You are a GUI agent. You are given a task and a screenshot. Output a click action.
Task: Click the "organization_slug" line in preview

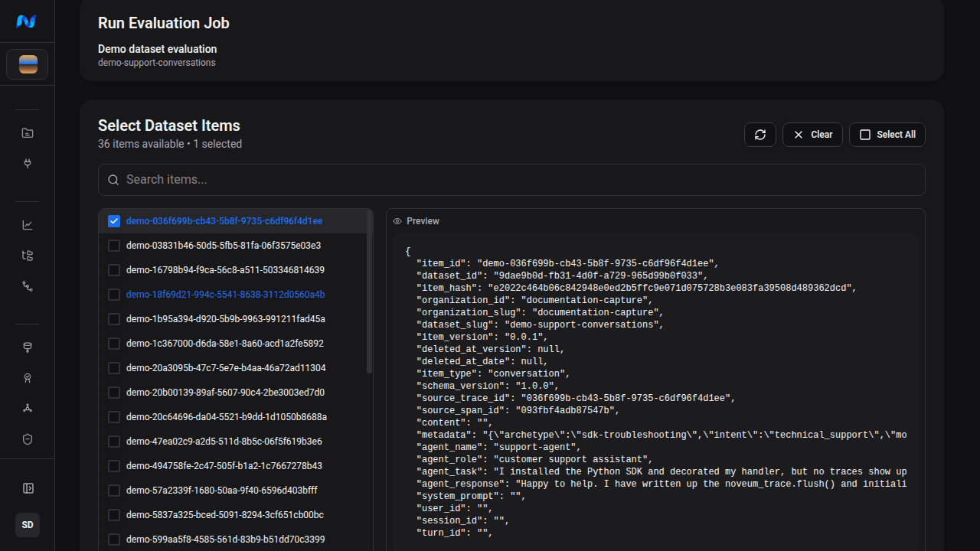(x=540, y=312)
